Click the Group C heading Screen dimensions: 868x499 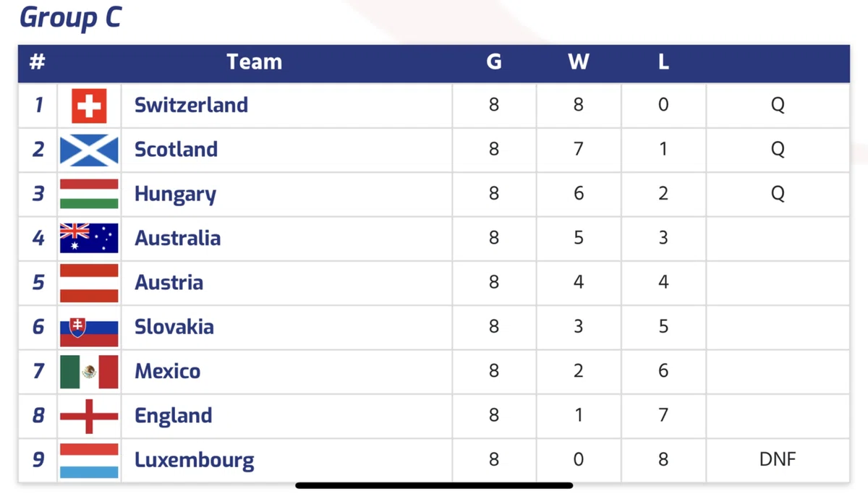pos(70,17)
